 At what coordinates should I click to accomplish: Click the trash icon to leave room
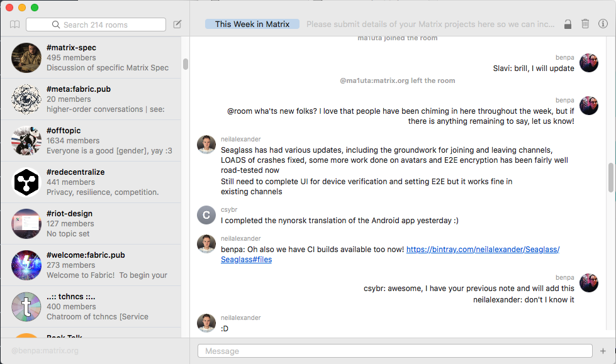point(585,24)
